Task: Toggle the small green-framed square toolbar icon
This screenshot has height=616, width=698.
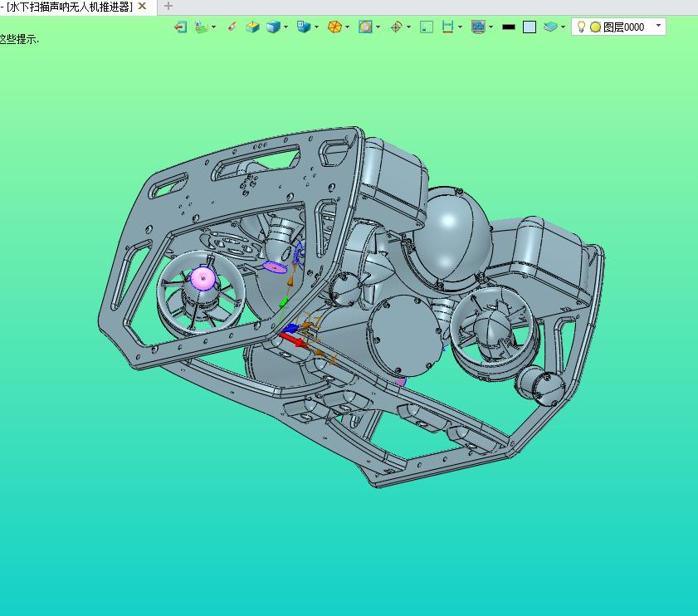Action: pos(427,27)
